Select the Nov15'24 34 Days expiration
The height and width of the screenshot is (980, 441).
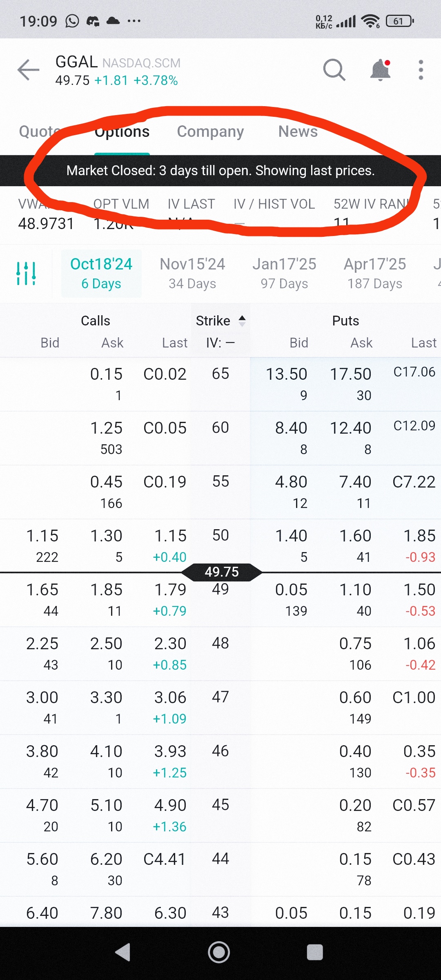pos(192,273)
